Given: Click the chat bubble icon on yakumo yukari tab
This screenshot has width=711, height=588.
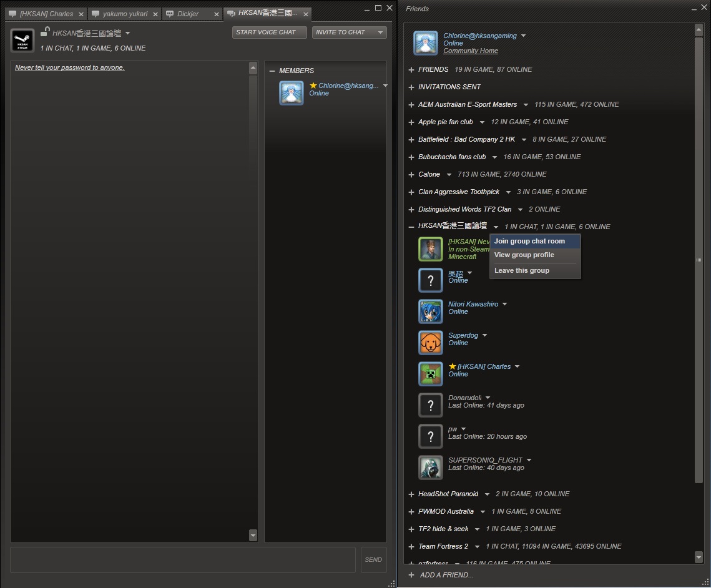Looking at the screenshot, I should click(x=96, y=14).
